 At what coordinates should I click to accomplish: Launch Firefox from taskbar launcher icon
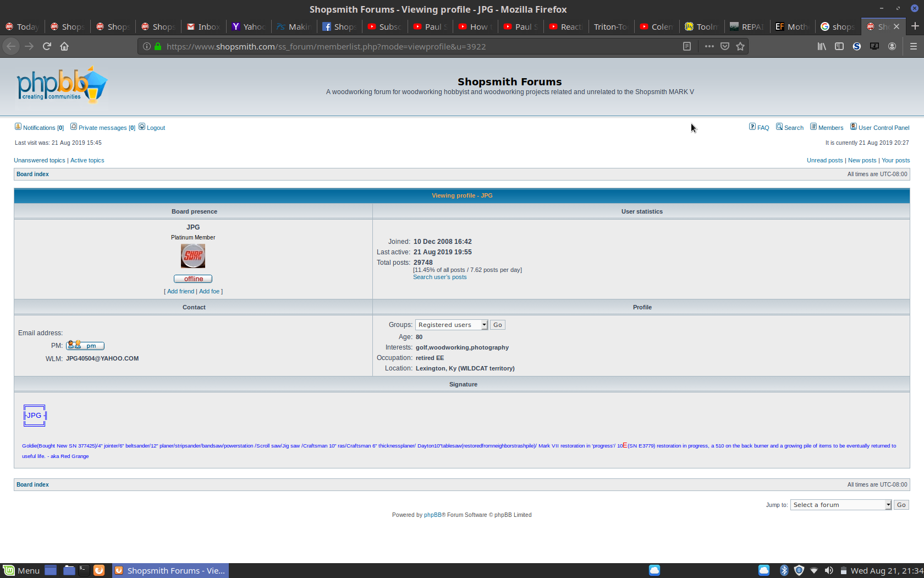99,570
